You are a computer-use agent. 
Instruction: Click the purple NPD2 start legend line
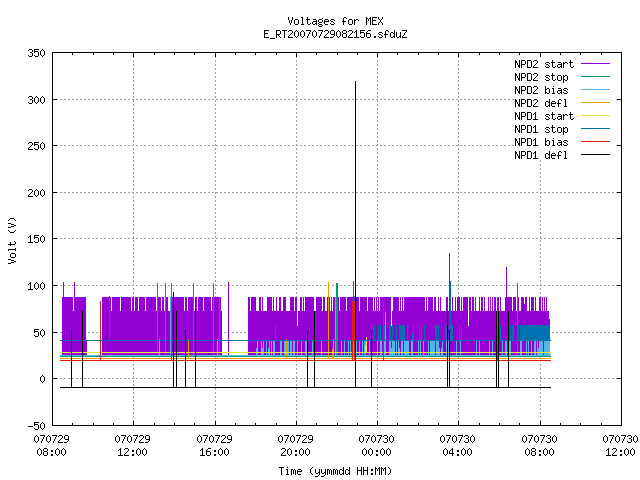click(596, 64)
